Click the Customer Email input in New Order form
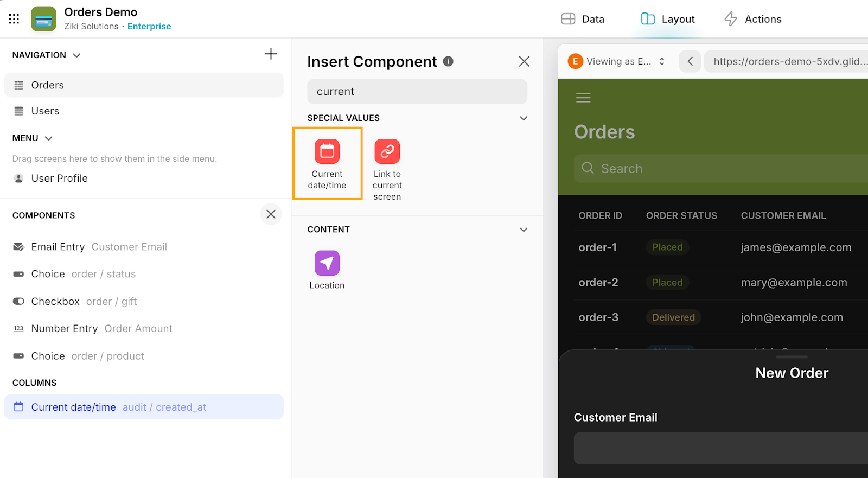The height and width of the screenshot is (478, 868). pos(721,448)
